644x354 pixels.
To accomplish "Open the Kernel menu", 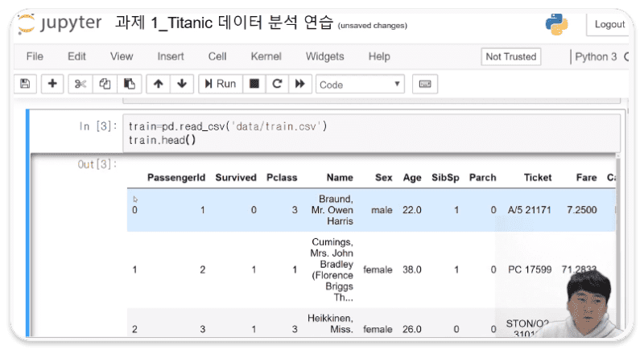I will (x=266, y=56).
